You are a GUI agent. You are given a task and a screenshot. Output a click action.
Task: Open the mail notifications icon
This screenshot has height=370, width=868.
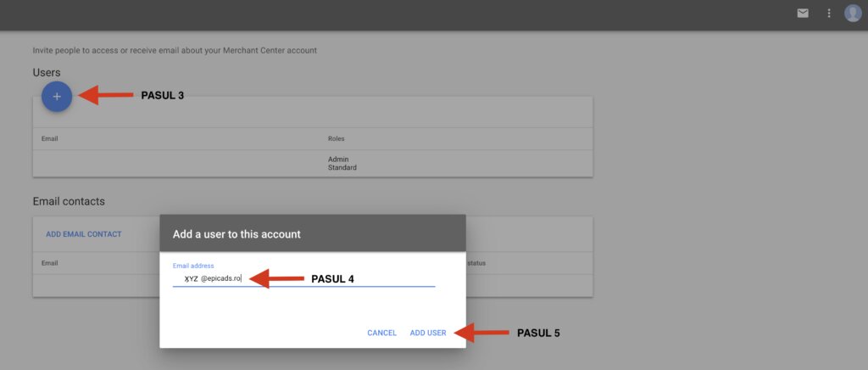tap(803, 14)
